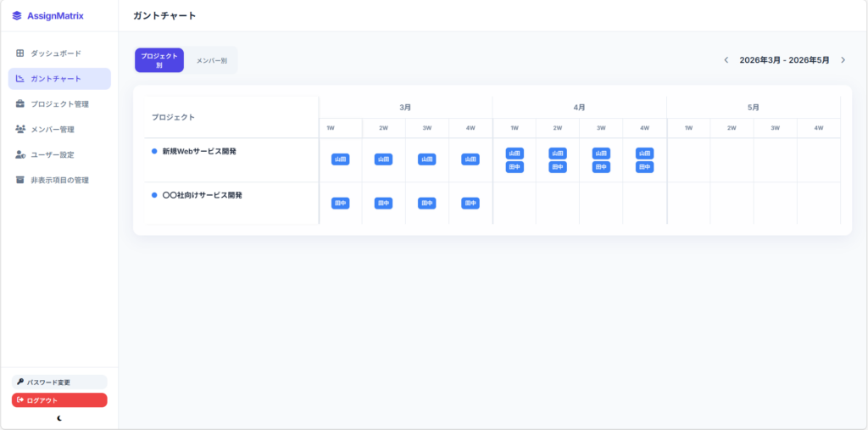
Task: Select 山田 badge in March 1W
Action: [x=340, y=159]
